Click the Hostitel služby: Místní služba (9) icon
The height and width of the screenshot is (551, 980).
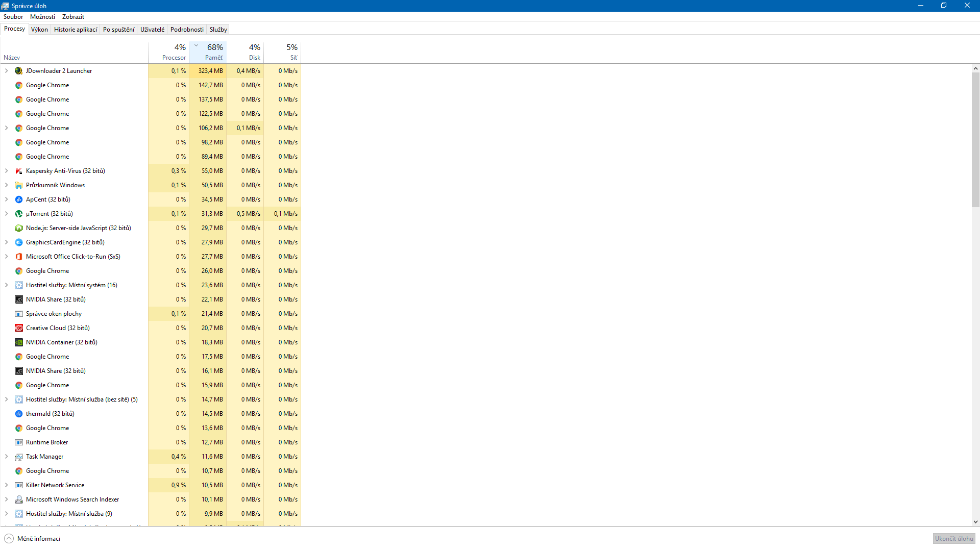(x=19, y=514)
